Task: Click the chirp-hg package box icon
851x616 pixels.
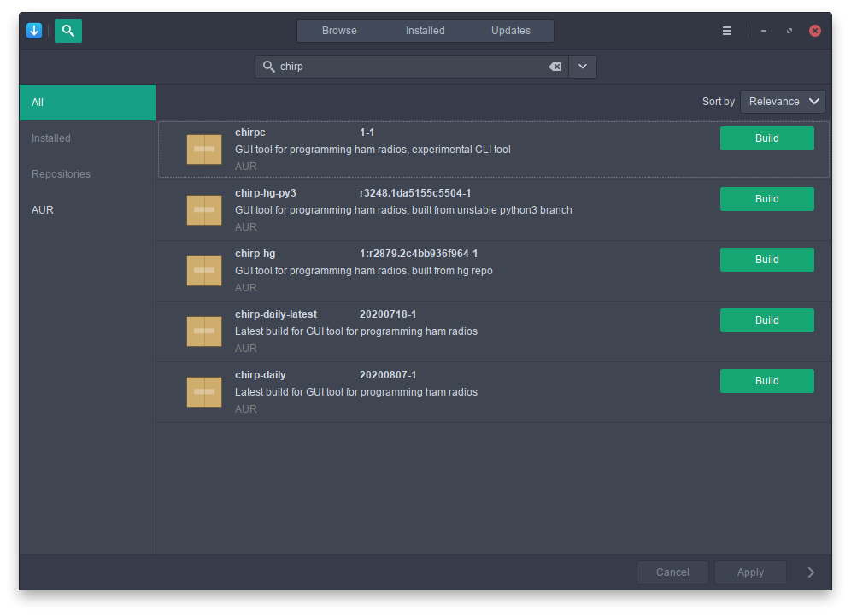Action: tap(204, 271)
